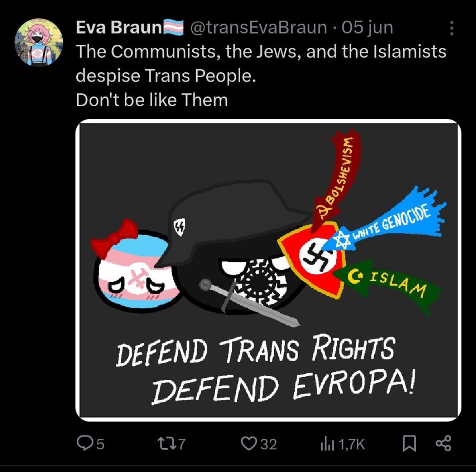Open the post permalink via the 05 jun date

[x=367, y=27]
